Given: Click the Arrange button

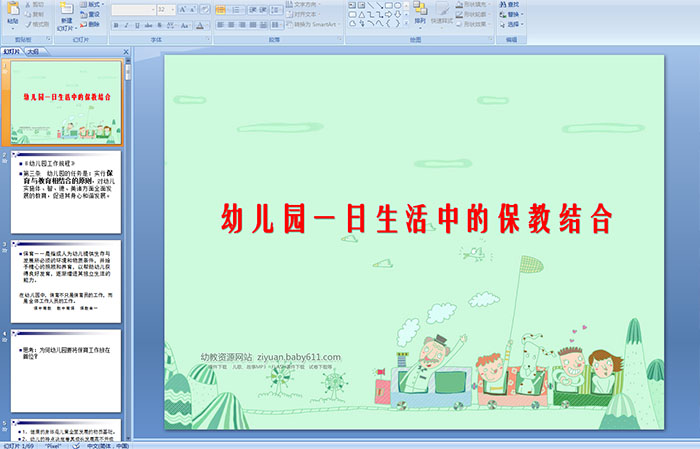Looking at the screenshot, I should click(420, 13).
